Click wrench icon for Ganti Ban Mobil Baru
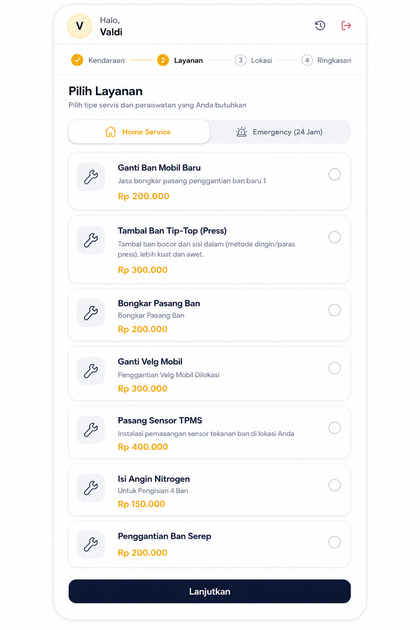The height and width of the screenshot is (630, 420). (91, 177)
